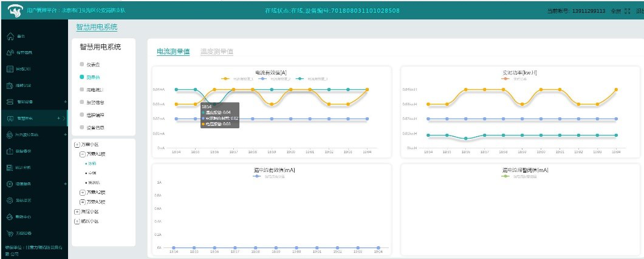Click 退出 to log out
Screen dimensions: 644x259
[639, 11]
